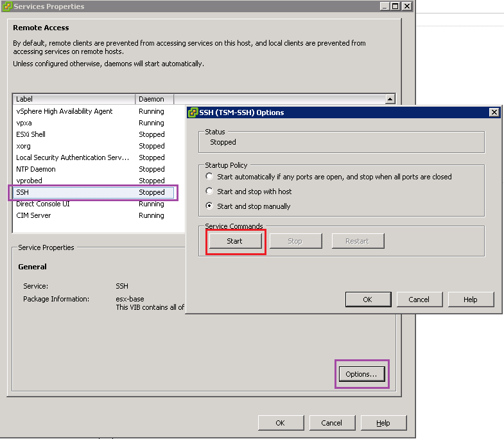Click the disabled Restart service button
Screen dimensions: 504x439
coord(358,241)
